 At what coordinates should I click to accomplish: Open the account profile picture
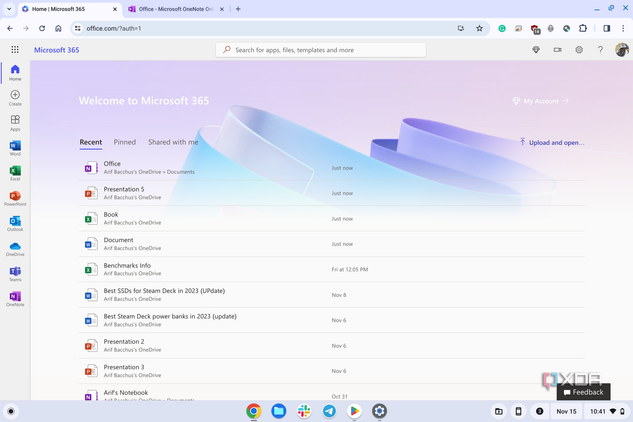[622, 50]
